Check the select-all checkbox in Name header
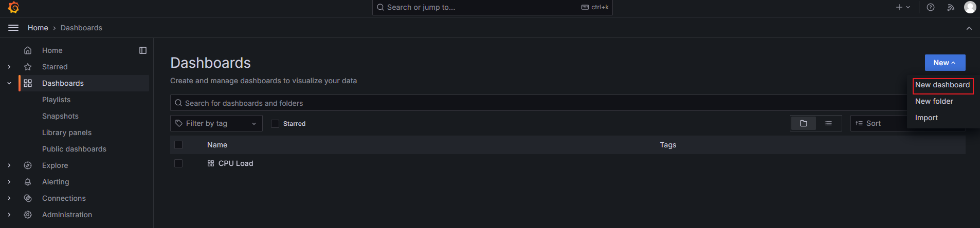Screen dimensions: 980x228 tap(178, 145)
